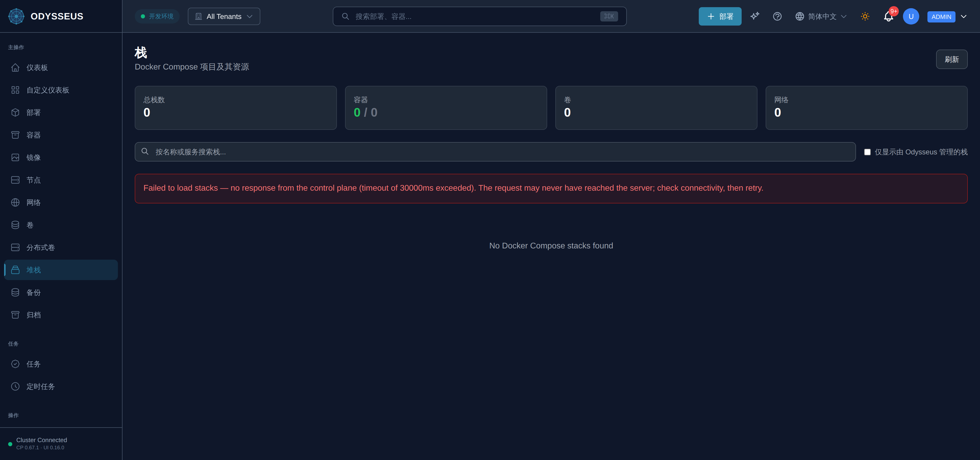The height and width of the screenshot is (460, 980).
Task: Open the 简体中文 language dropdown
Action: coord(821,16)
